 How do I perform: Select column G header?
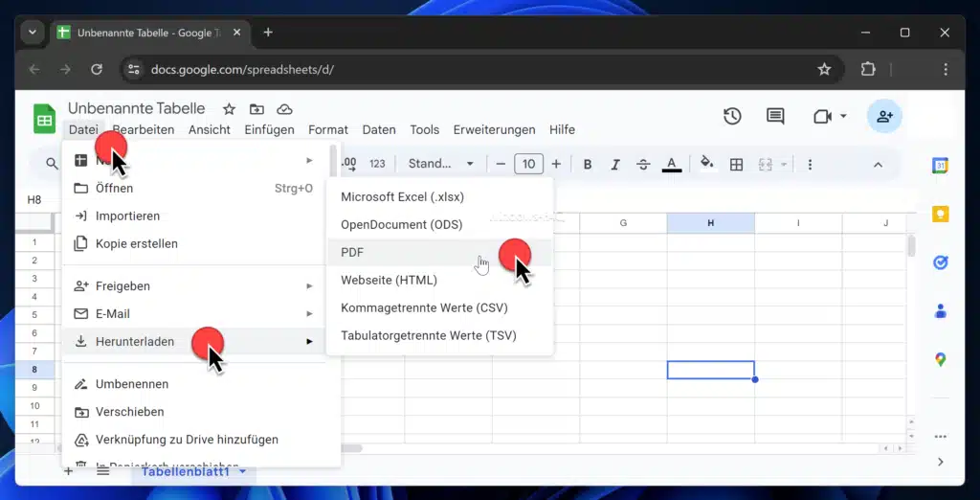[623, 223]
